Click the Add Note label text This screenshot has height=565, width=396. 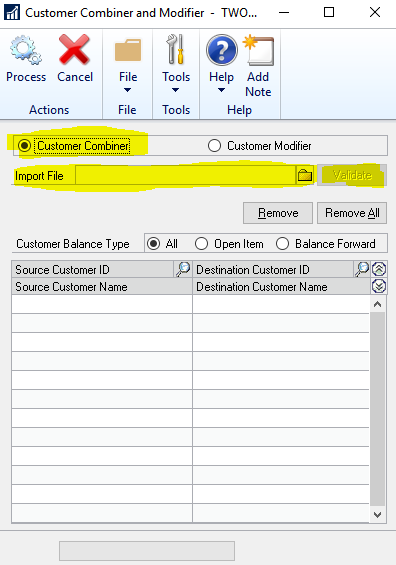258,84
